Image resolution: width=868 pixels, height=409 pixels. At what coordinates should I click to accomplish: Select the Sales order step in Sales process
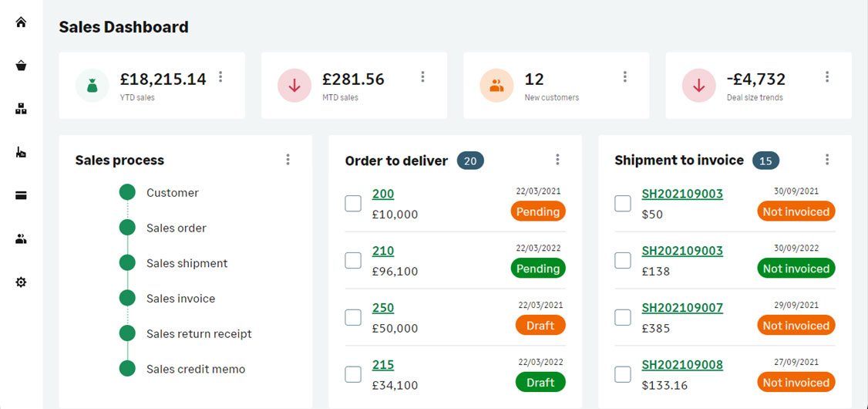176,228
